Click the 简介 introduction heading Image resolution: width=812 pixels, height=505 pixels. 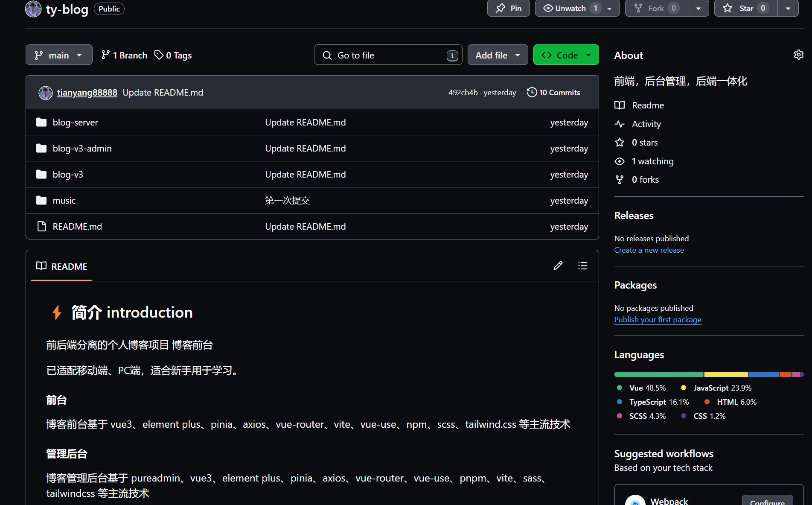(x=132, y=312)
